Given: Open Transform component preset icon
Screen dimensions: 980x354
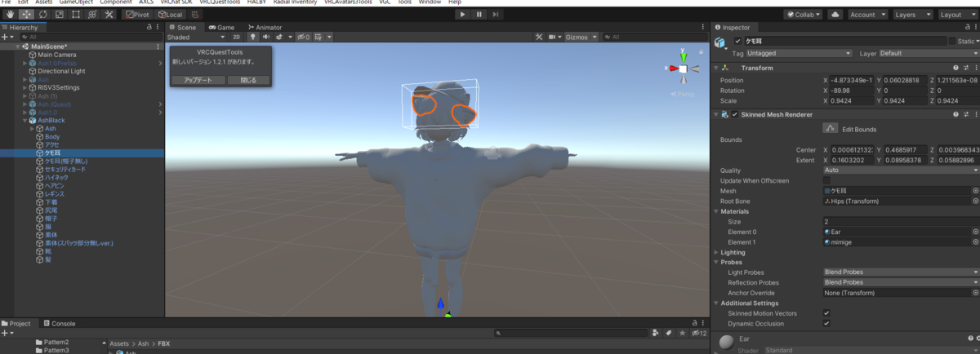Looking at the screenshot, I should tap(965, 68).
